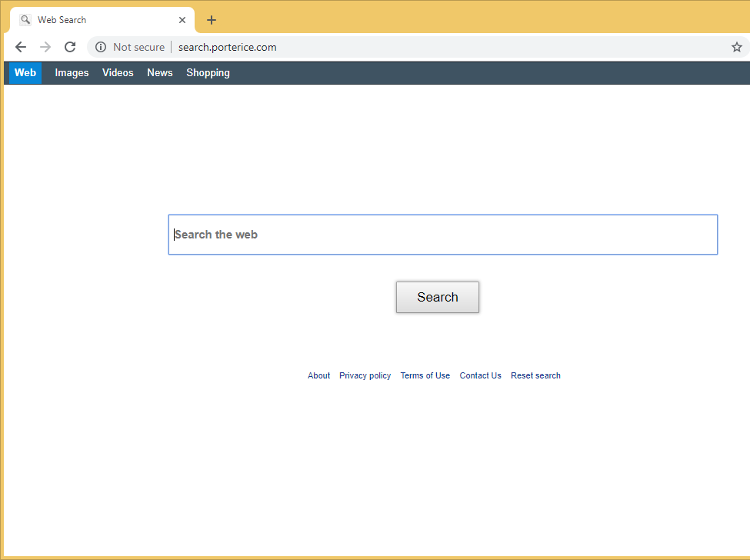
Task: Open the Shopping search category
Action: coord(208,73)
